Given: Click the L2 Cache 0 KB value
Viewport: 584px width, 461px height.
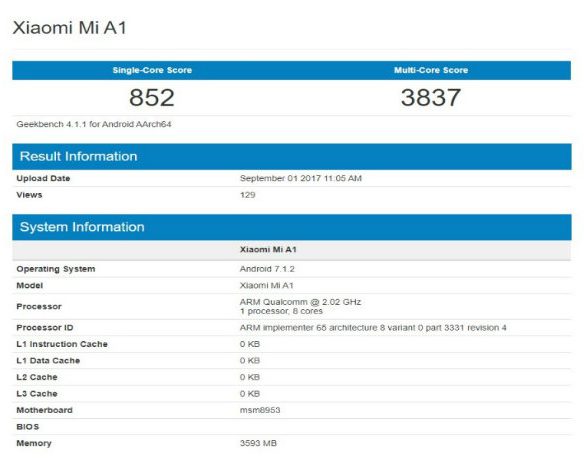Looking at the screenshot, I should point(250,377).
